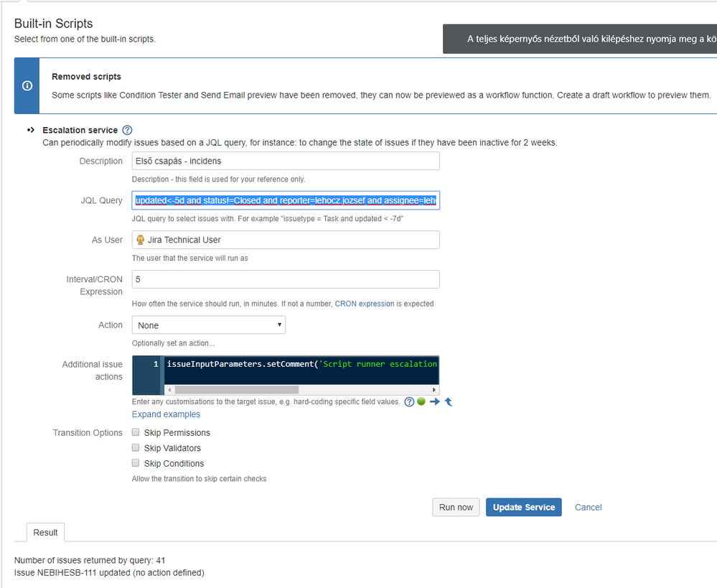The width and height of the screenshot is (717, 588).
Task: Enable Skip Permissions
Action: 136,432
